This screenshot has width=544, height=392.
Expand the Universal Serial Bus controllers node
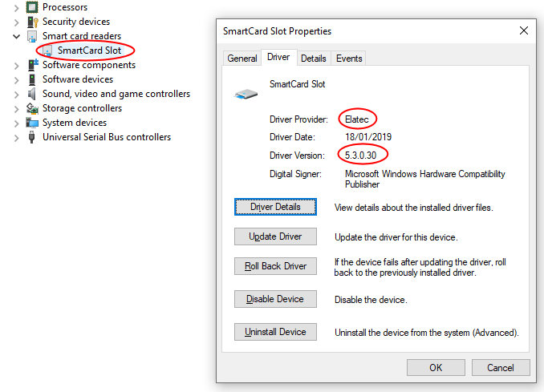click(17, 137)
